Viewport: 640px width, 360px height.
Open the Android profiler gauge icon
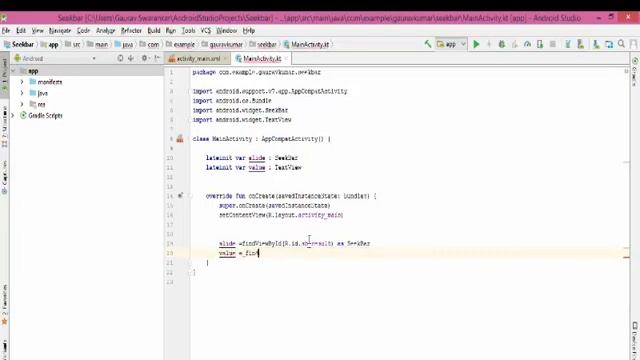click(x=527, y=44)
